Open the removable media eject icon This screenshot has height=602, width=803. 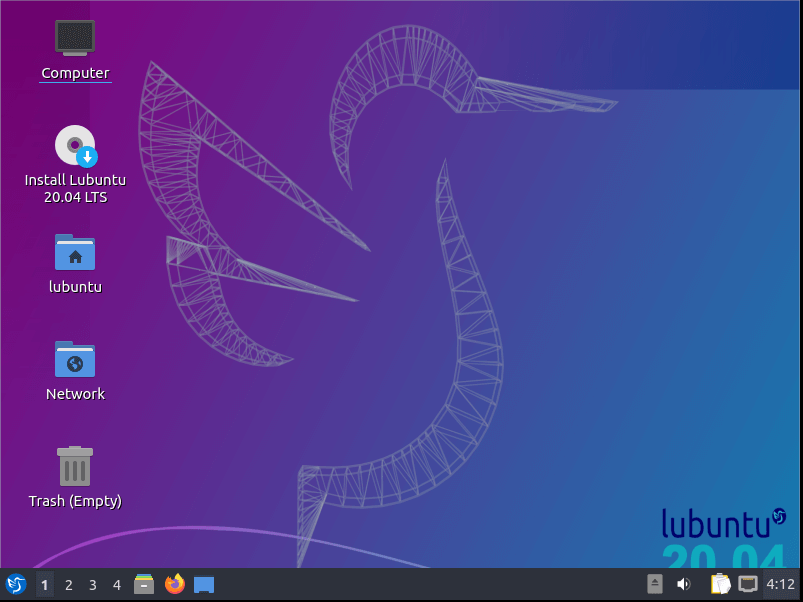[x=655, y=584]
